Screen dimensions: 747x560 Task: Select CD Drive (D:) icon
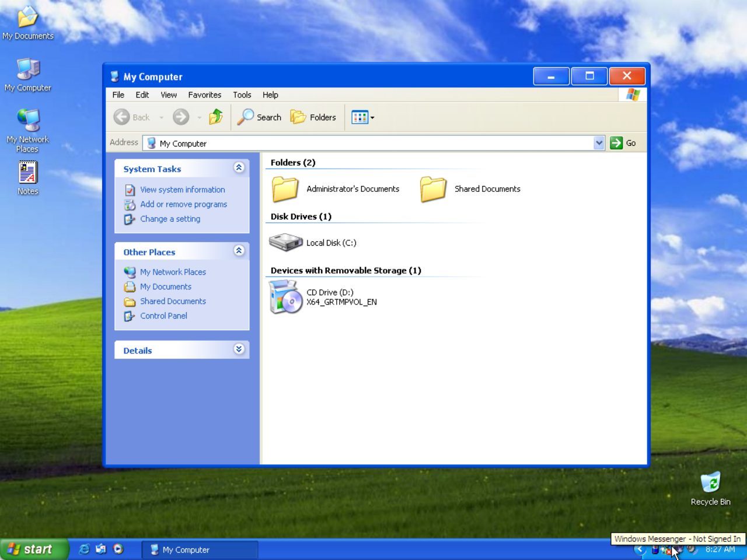coord(285,296)
